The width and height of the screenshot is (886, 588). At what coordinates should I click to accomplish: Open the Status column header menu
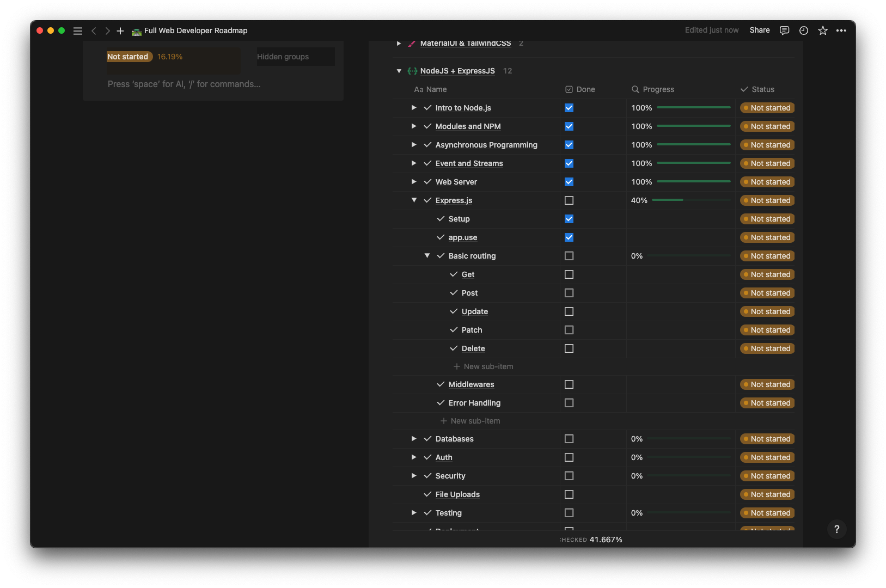click(762, 89)
